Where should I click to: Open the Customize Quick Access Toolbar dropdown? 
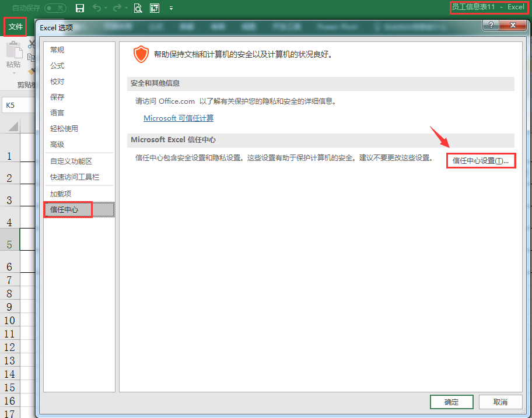[171, 8]
